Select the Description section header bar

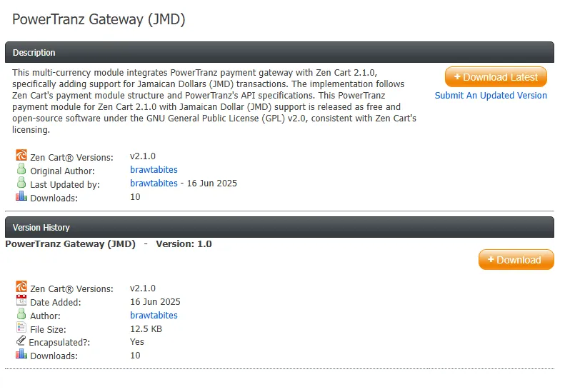(x=279, y=52)
